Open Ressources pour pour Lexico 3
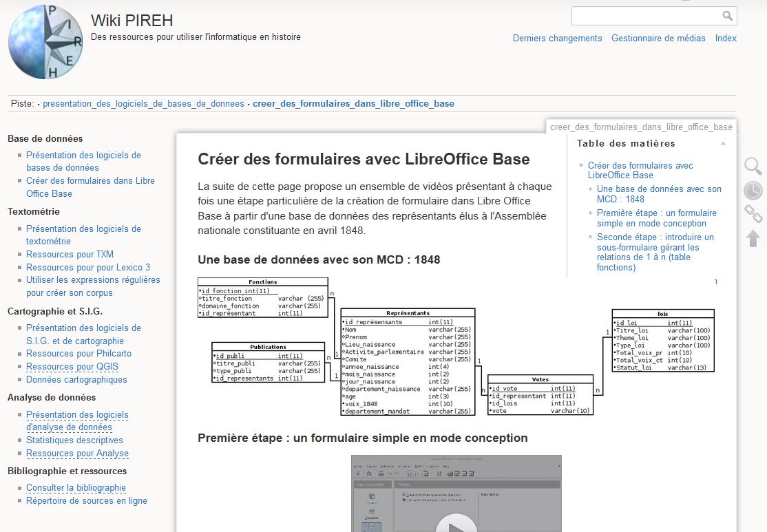Image resolution: width=767 pixels, height=532 pixels. pos(88,268)
